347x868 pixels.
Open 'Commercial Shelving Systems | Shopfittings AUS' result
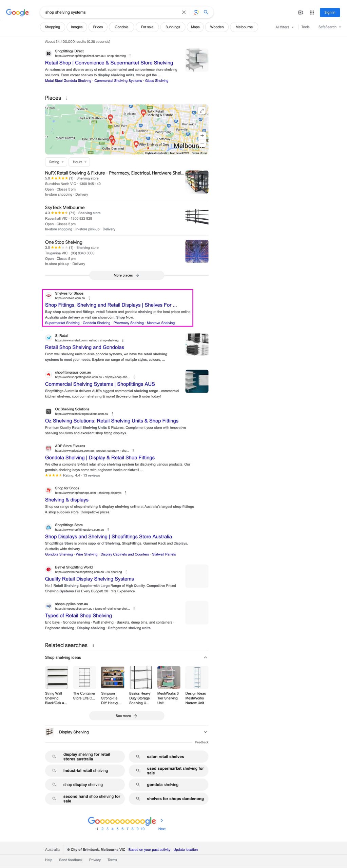tap(100, 384)
